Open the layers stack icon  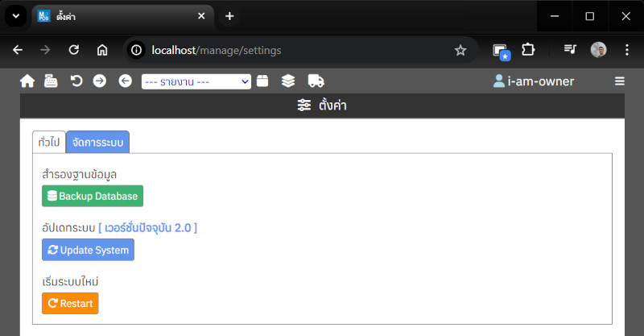tap(288, 81)
